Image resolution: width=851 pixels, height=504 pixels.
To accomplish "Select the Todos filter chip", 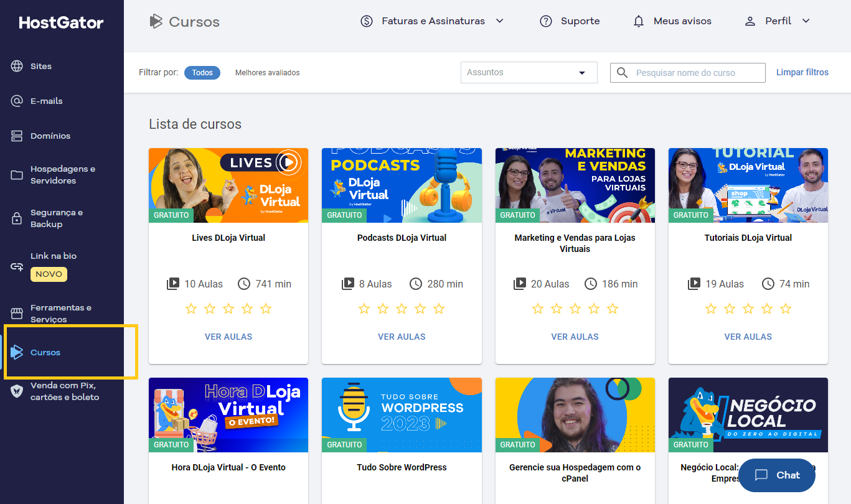I will [202, 73].
